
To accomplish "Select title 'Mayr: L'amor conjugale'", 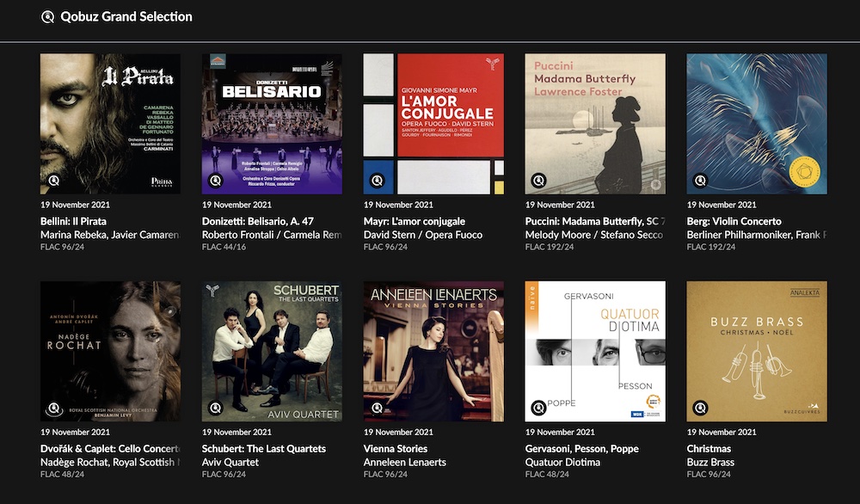I will (x=415, y=222).
